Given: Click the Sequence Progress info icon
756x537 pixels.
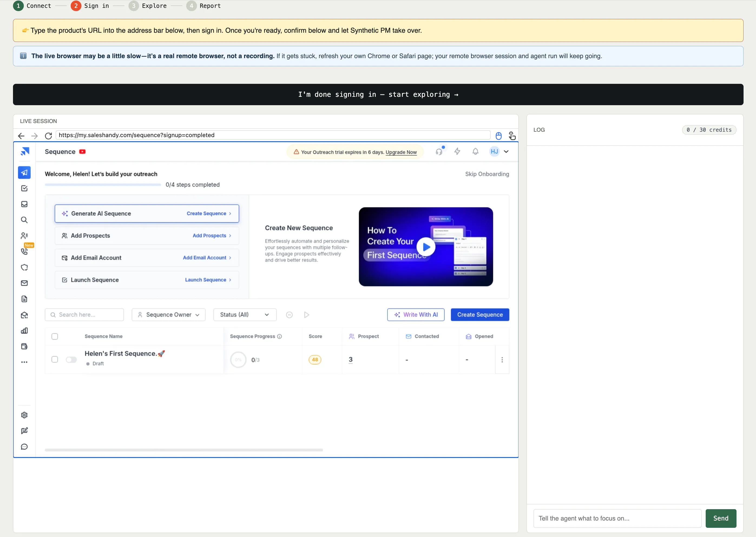Looking at the screenshot, I should click(280, 336).
